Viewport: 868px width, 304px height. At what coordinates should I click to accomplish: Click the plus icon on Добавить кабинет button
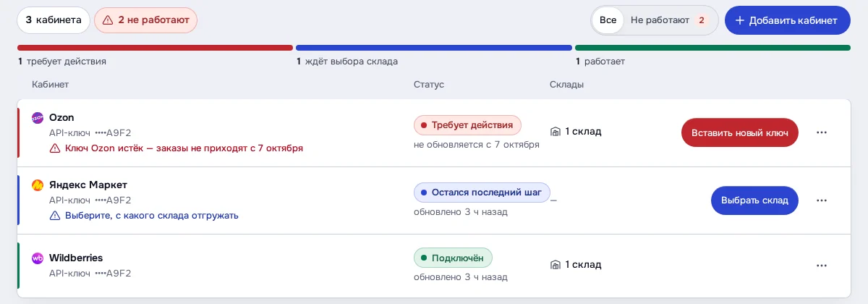tap(740, 20)
